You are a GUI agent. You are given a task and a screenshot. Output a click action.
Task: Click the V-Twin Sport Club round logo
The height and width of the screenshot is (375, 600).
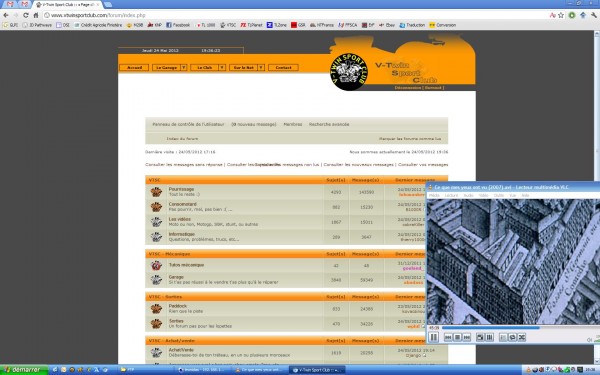[349, 72]
